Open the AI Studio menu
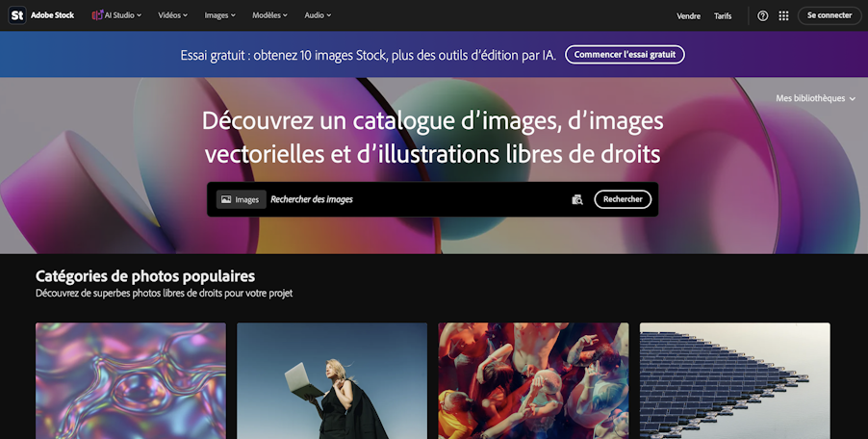The image size is (868, 439). pos(116,15)
